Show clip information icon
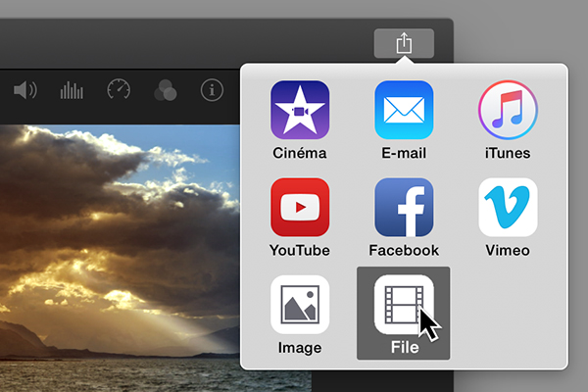This screenshot has width=588, height=392. tap(212, 90)
